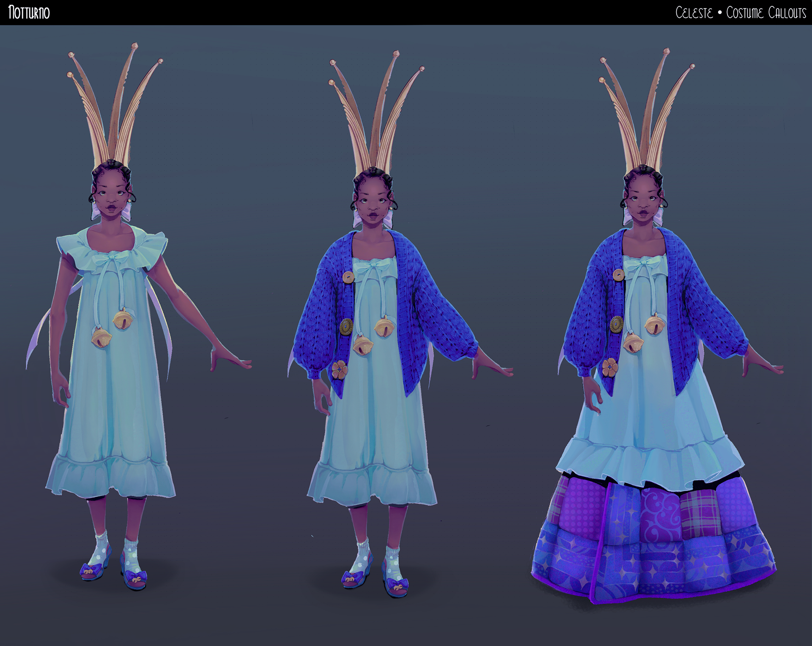Screen dimensions: 812x646
Task: Click the lower gold bell on left dress
Action: (x=101, y=338)
